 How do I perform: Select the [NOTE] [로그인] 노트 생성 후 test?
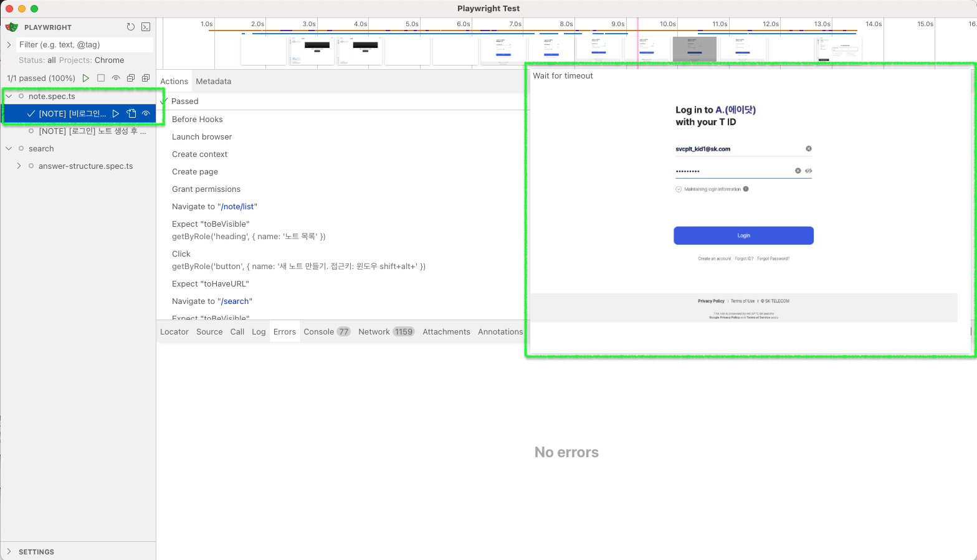coord(92,131)
